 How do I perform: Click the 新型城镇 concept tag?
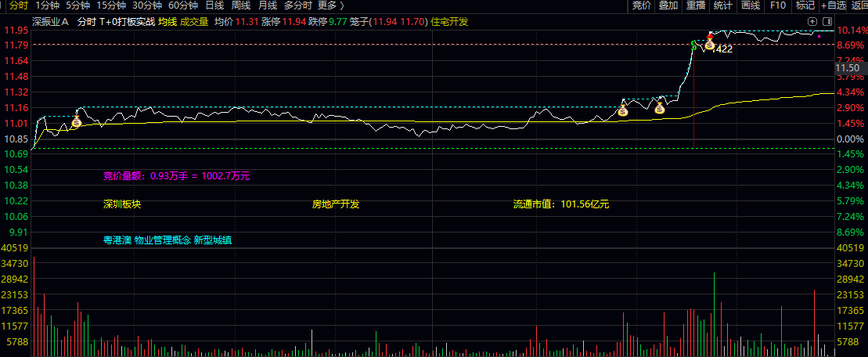click(x=213, y=240)
